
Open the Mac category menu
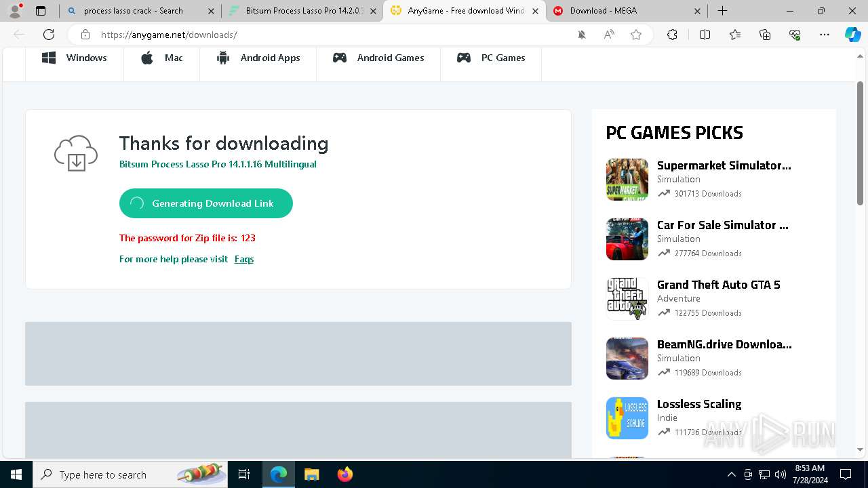pyautogui.click(x=161, y=58)
